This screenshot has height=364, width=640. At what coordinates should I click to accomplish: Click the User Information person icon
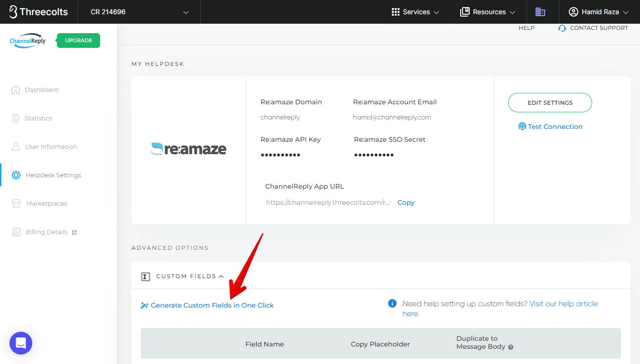coord(16,146)
